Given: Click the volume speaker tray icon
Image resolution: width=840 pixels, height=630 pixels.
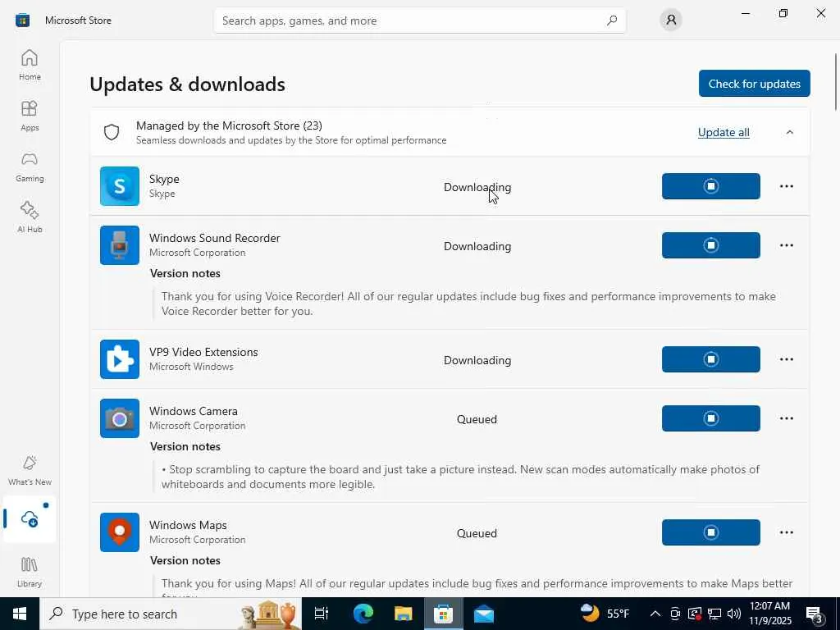Looking at the screenshot, I should 734,614.
